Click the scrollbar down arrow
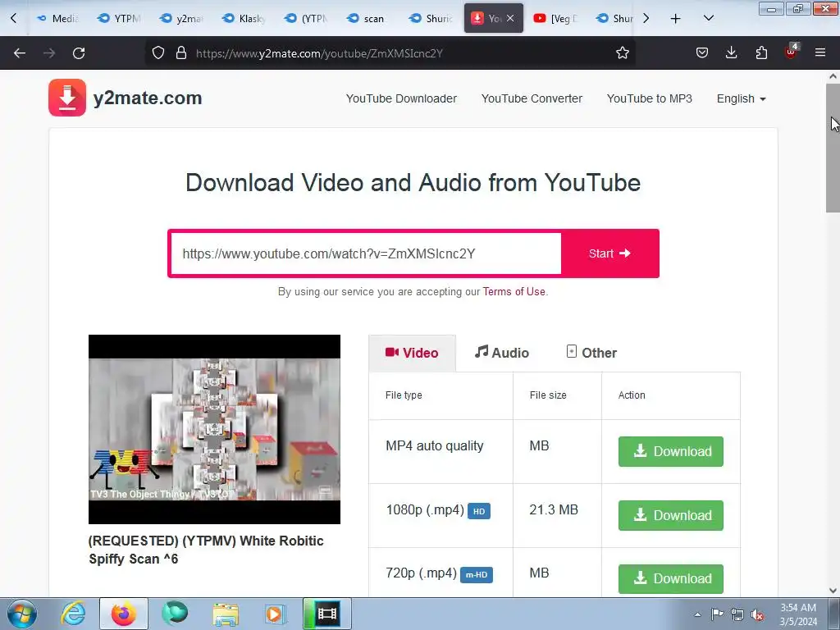Image resolution: width=840 pixels, height=630 pixels. pyautogui.click(x=833, y=591)
